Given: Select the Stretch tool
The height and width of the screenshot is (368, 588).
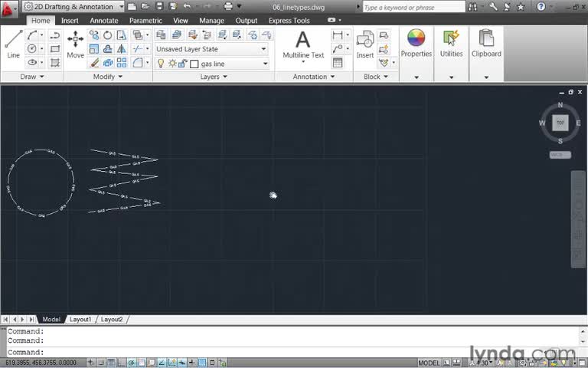Looking at the screenshot, I should click(122, 35).
